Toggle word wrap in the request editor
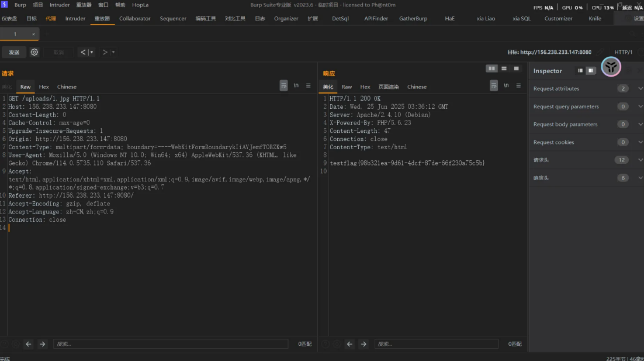644x361 pixels. tap(283, 85)
